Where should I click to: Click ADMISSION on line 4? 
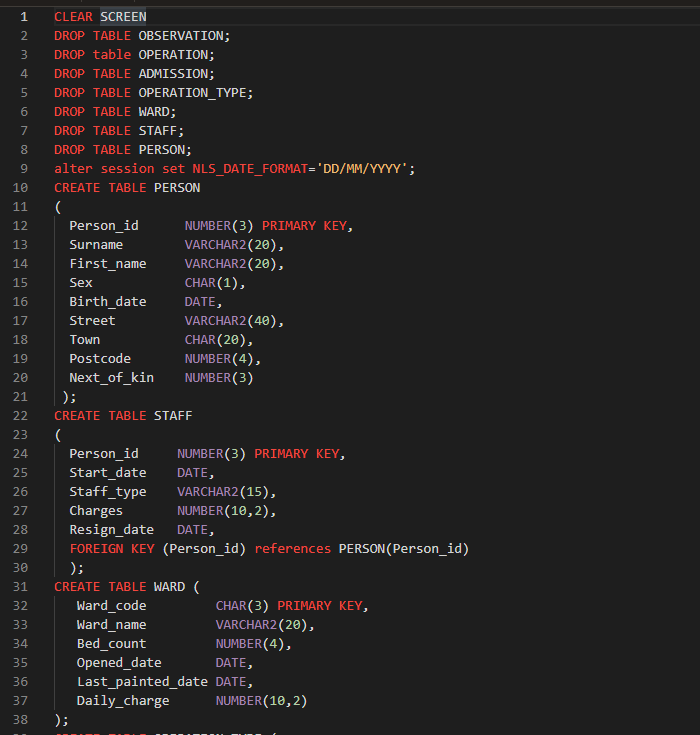click(x=173, y=74)
